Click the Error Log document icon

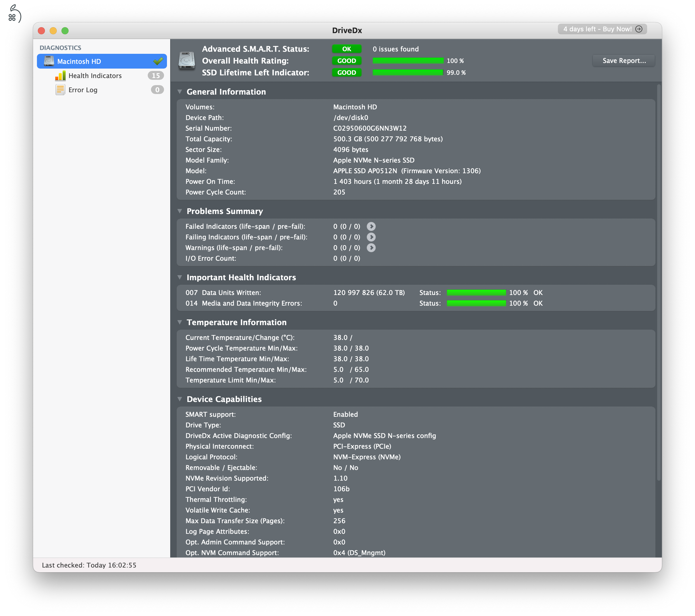pos(60,90)
